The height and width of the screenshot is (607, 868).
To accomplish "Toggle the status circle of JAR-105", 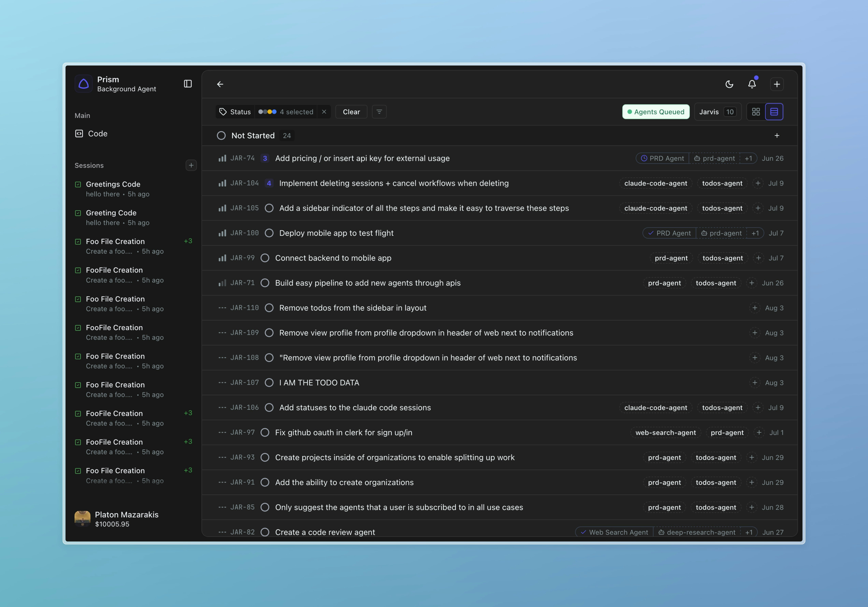I will 269,208.
